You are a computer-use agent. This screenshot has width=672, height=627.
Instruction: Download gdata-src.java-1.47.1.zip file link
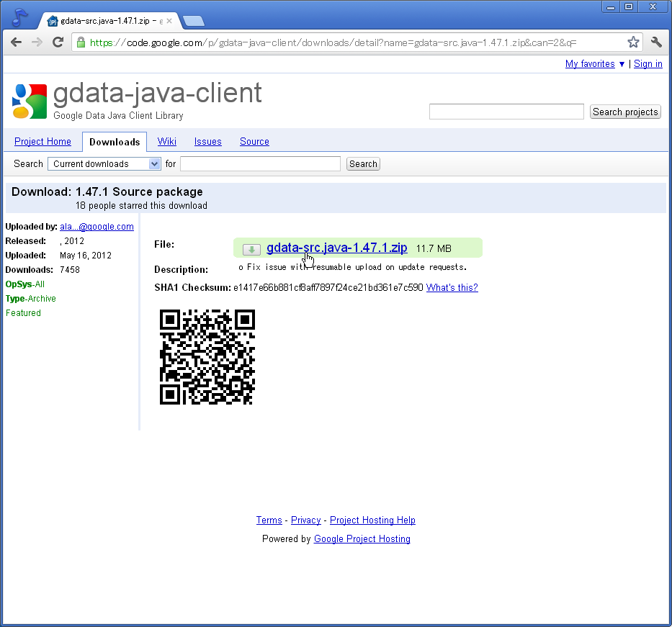337,248
